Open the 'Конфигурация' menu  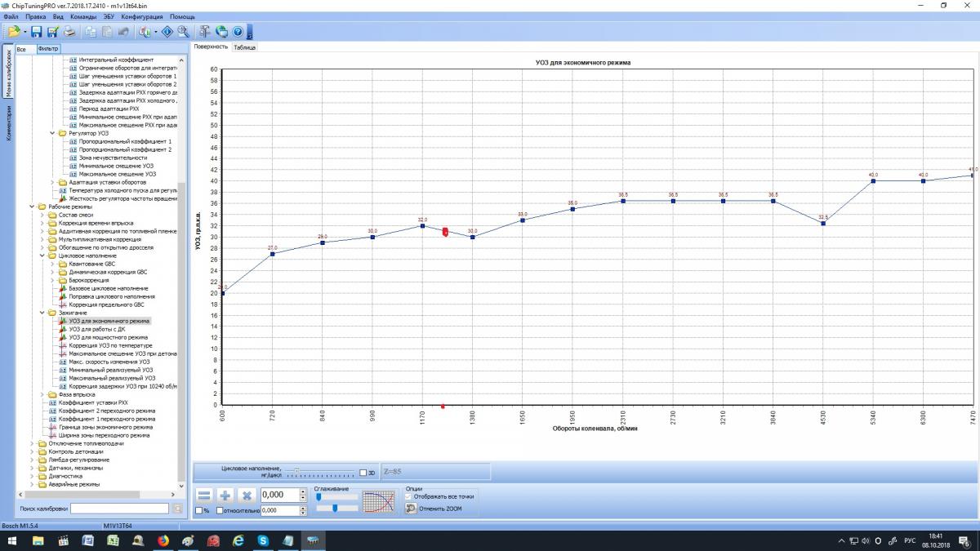(142, 16)
